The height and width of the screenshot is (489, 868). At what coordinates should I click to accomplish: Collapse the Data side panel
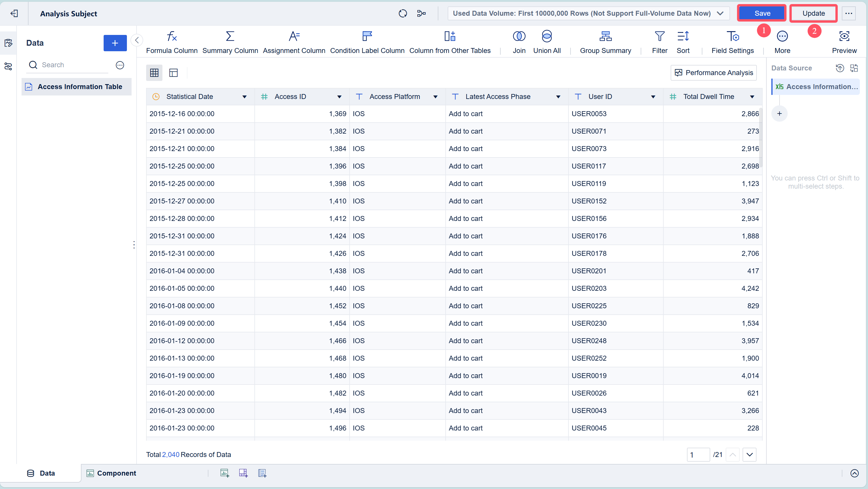(x=137, y=40)
